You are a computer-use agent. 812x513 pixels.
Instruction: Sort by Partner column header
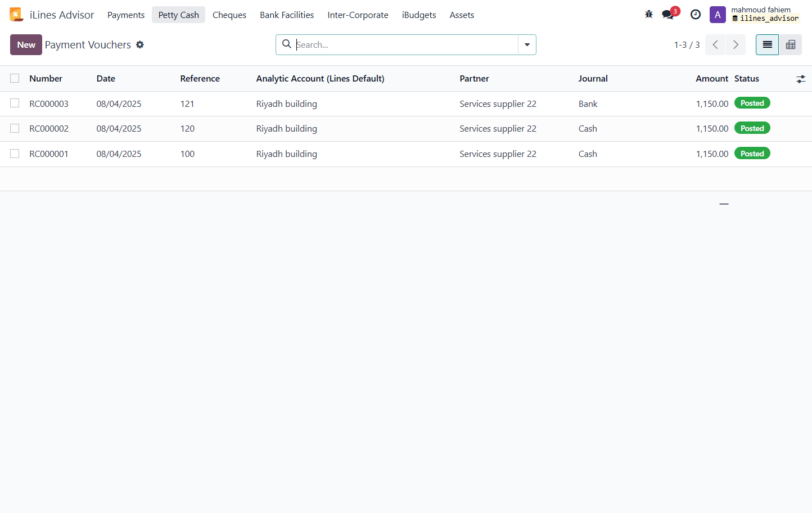474,79
